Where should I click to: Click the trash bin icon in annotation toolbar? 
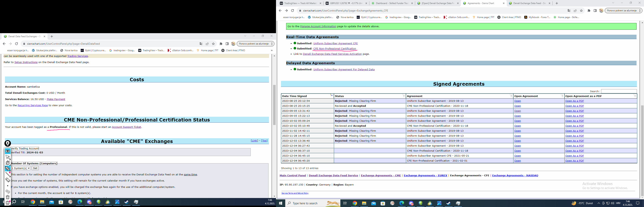tap(8, 197)
